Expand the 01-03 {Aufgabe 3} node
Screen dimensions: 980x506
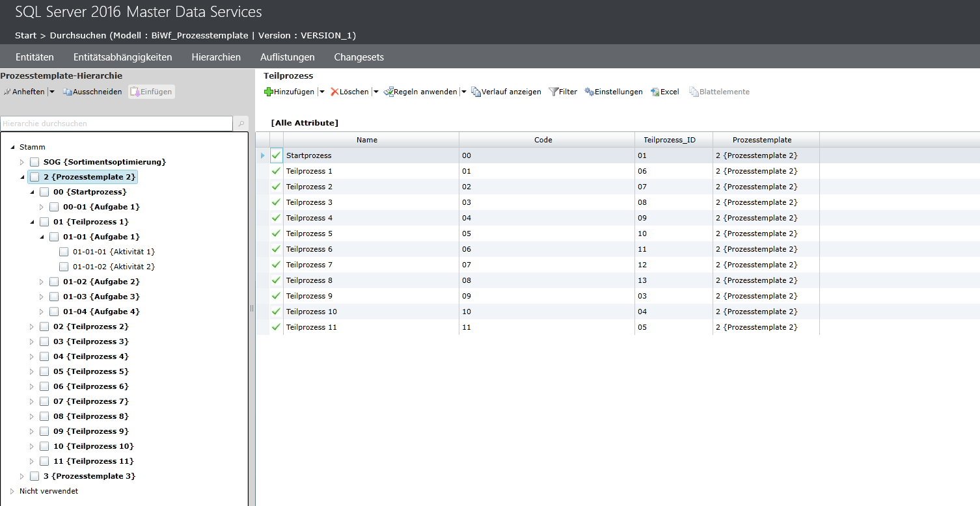(42, 297)
